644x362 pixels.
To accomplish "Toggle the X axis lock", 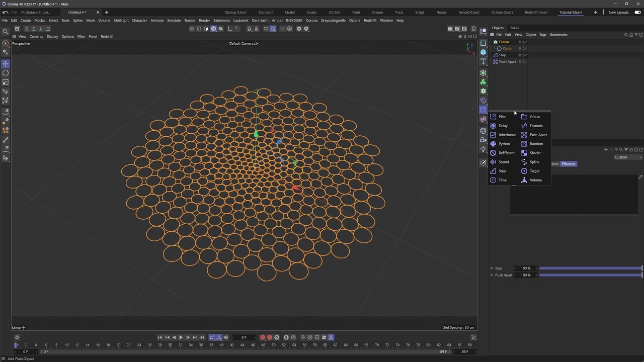I will 27,29.
